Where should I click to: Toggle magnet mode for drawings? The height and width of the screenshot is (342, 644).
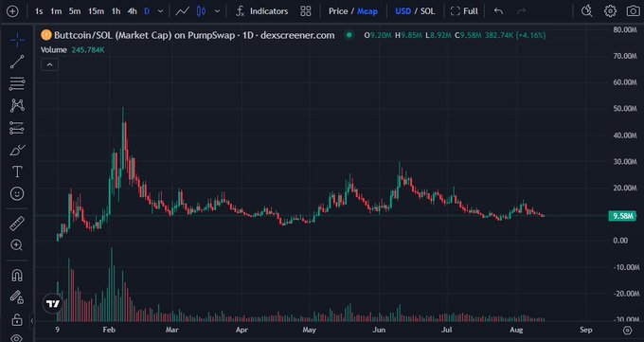[x=17, y=276]
